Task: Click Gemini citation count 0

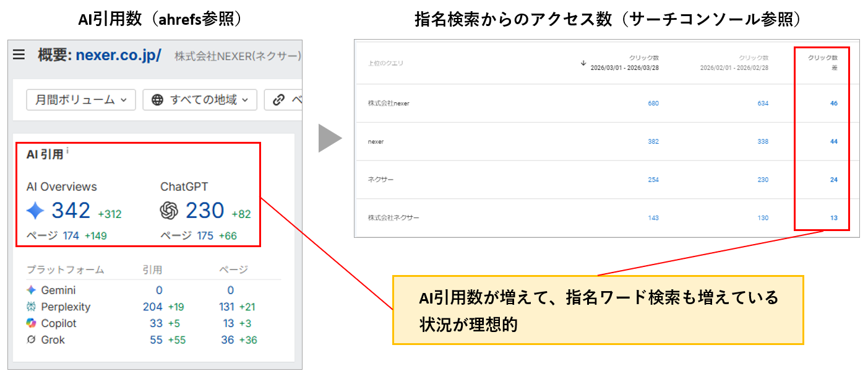Action: [x=159, y=290]
